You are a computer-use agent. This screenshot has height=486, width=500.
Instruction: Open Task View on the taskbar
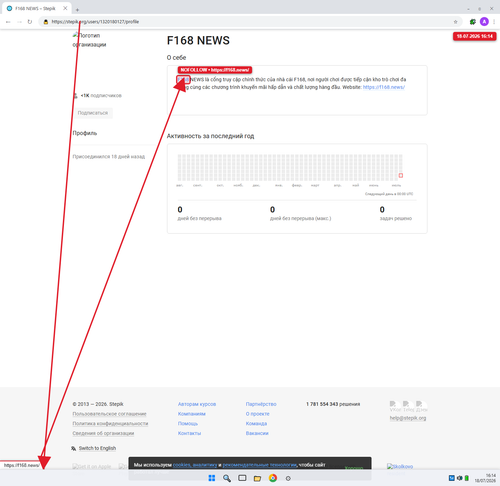[x=242, y=478]
